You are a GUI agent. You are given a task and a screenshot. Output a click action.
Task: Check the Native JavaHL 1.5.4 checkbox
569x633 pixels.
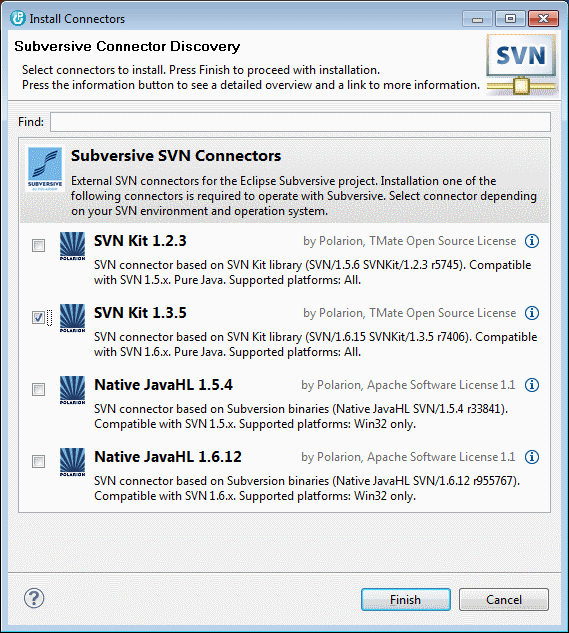click(38, 389)
